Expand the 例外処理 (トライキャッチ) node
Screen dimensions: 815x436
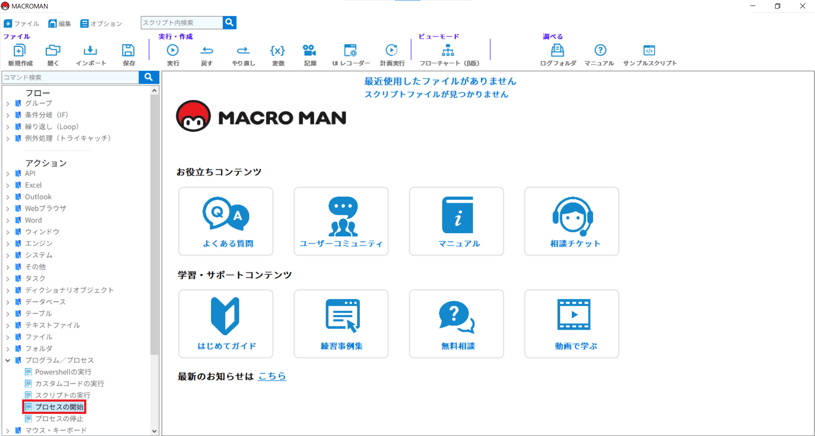8,138
